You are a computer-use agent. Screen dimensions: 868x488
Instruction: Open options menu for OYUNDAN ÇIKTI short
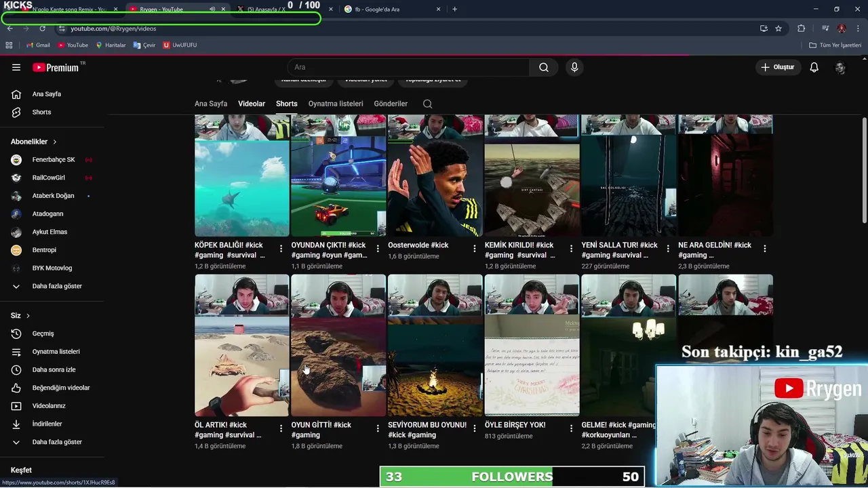(378, 249)
